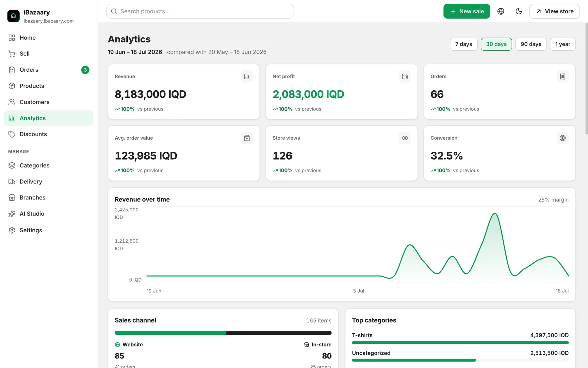Switch range to 90 days
The image size is (588, 368).
click(x=531, y=44)
